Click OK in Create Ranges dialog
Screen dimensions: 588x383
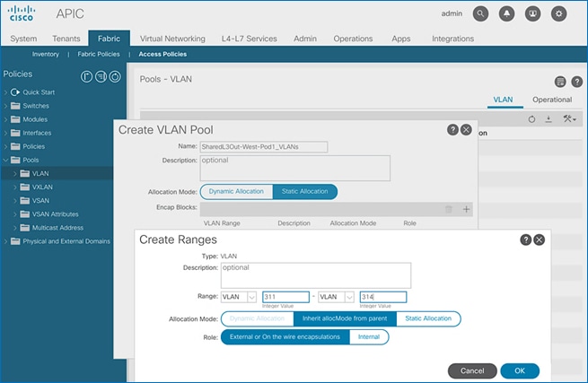520,370
